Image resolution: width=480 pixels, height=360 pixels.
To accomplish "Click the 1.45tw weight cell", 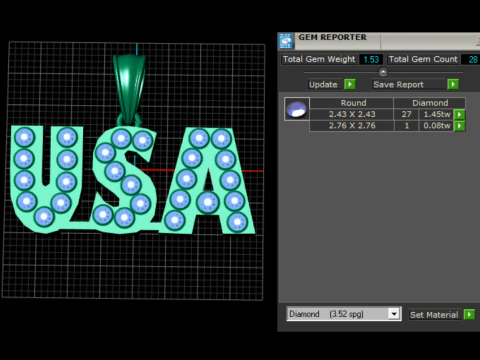I will 436,114.
